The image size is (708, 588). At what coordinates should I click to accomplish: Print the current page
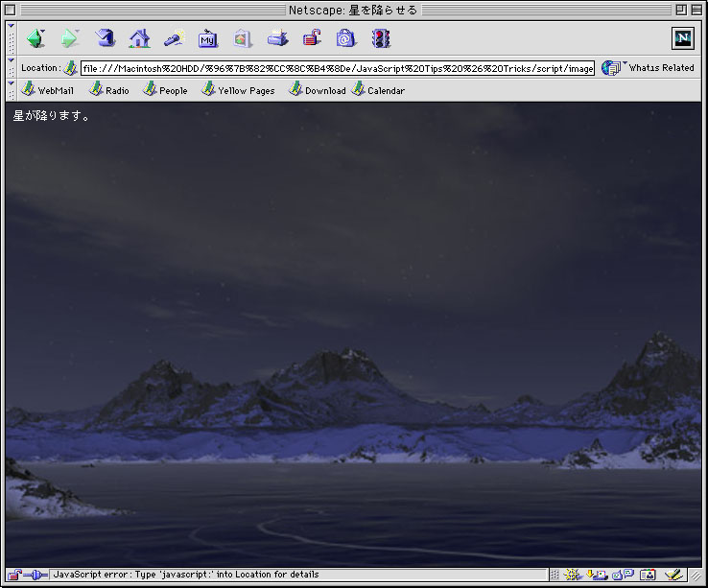(x=277, y=38)
